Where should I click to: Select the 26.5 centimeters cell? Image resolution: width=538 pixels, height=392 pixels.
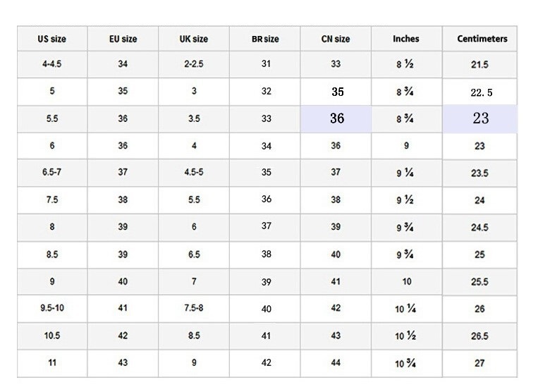(x=479, y=336)
